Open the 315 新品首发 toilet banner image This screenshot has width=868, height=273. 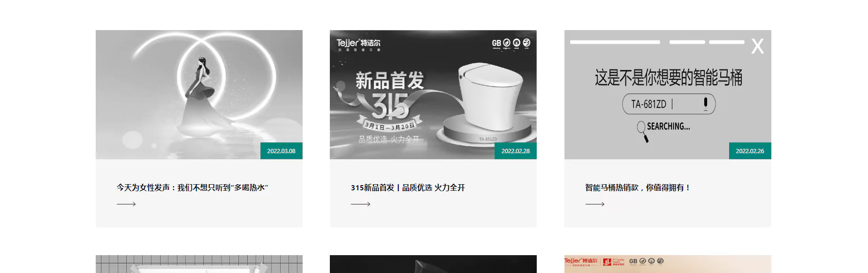(x=433, y=94)
